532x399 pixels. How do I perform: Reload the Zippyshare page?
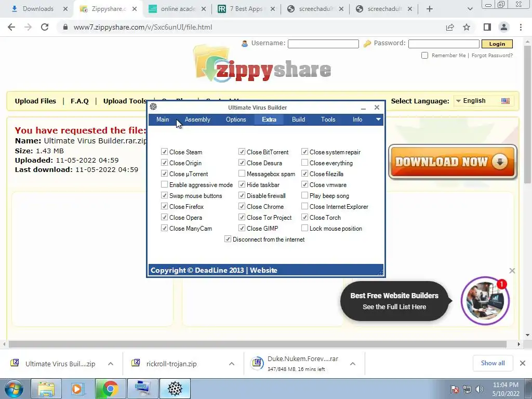coord(45,27)
